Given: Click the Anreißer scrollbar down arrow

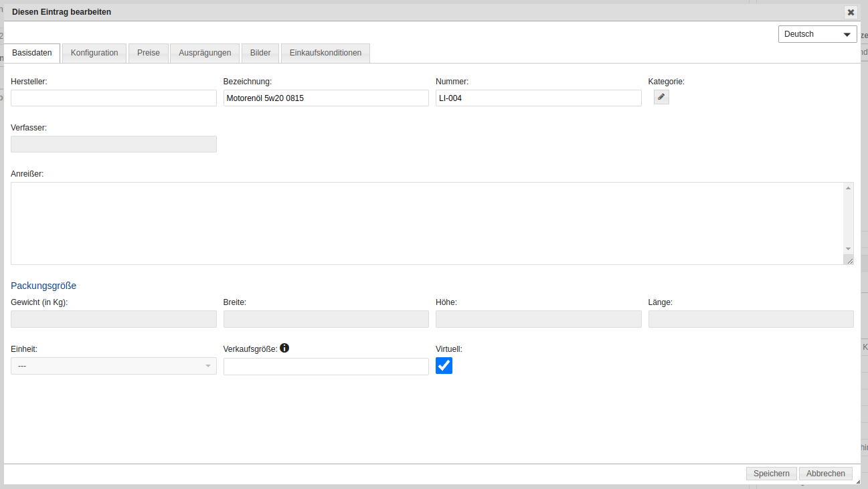Looking at the screenshot, I should pos(849,248).
